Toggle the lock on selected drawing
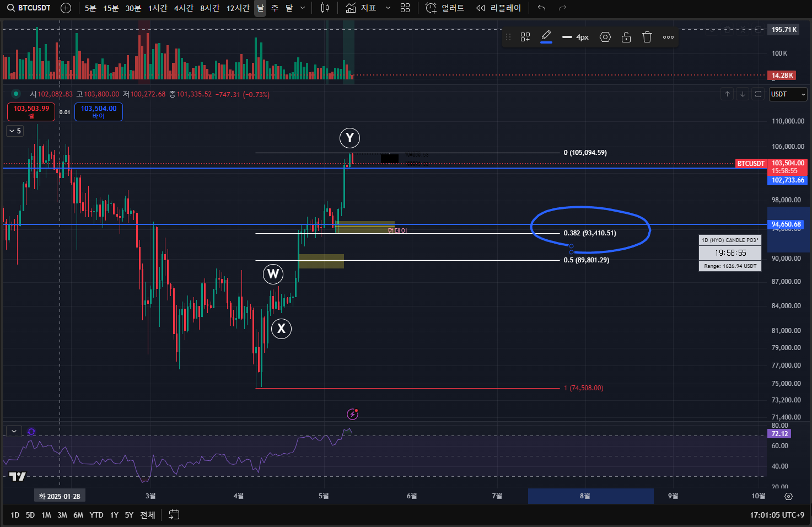Image resolution: width=812 pixels, height=527 pixels. point(626,37)
